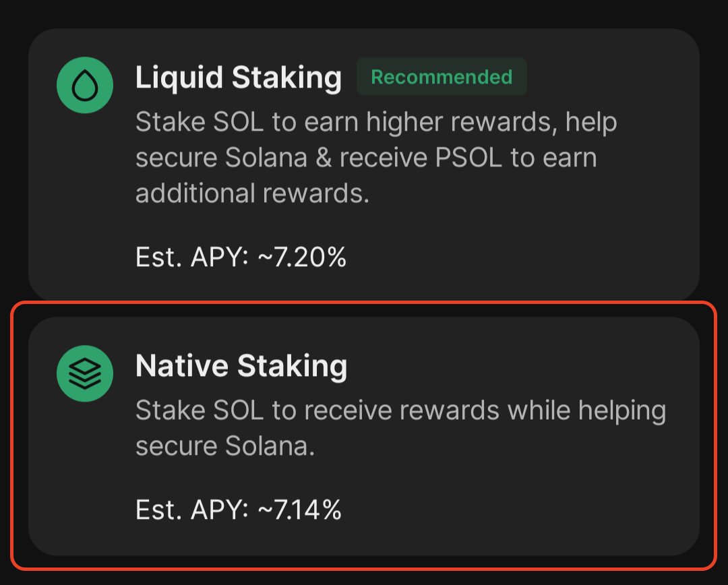Screen dimensions: 728x585
Task: Click the secure Solana description under Native Staking
Action: tap(401, 427)
